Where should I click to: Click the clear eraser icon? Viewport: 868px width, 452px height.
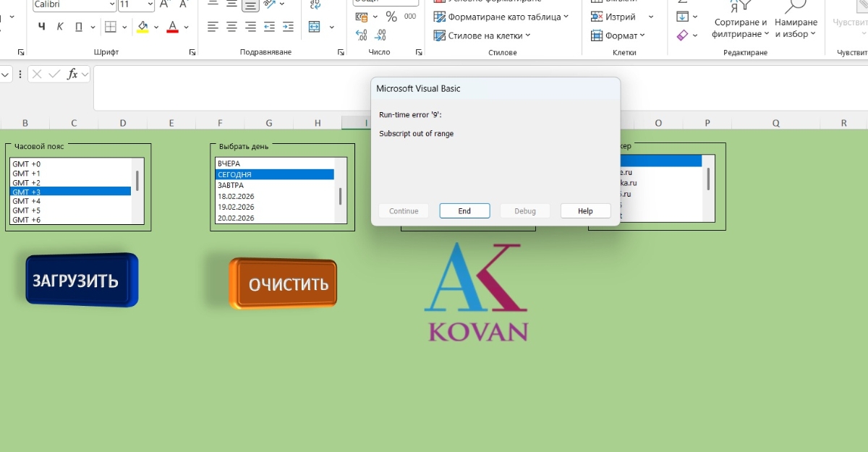(x=682, y=35)
